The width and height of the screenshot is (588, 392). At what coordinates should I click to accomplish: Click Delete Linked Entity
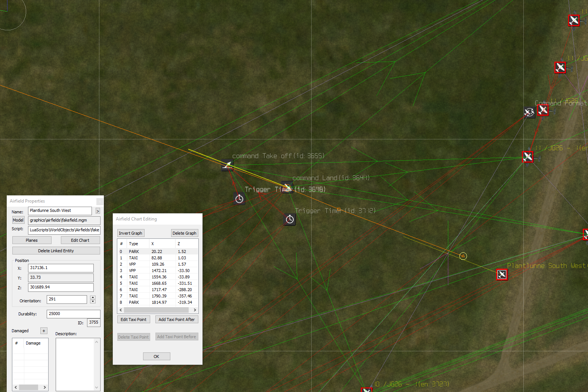pyautogui.click(x=56, y=251)
